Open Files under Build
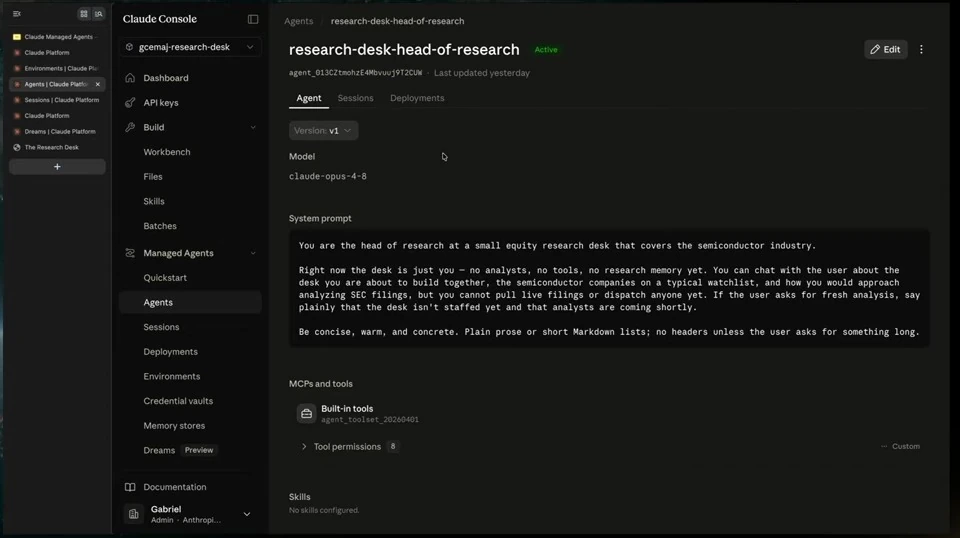This screenshot has width=960, height=538. 190,177
